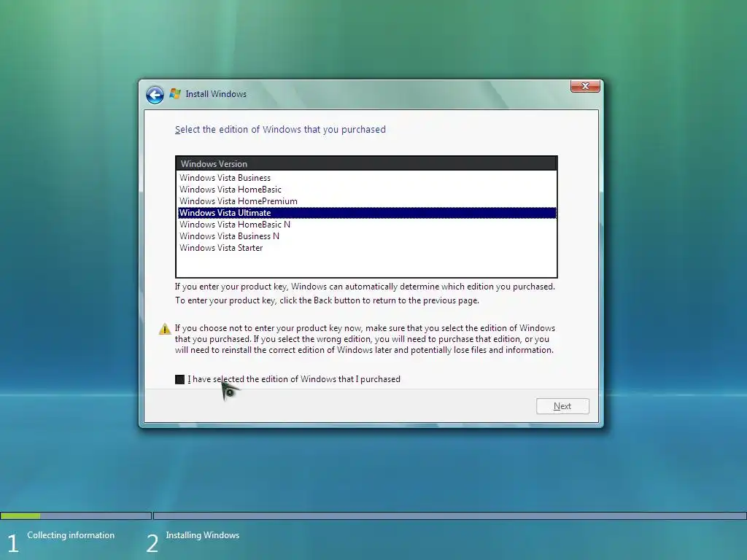Image resolution: width=747 pixels, height=560 pixels.
Task: Close the Install Windows dialog
Action: tap(585, 86)
